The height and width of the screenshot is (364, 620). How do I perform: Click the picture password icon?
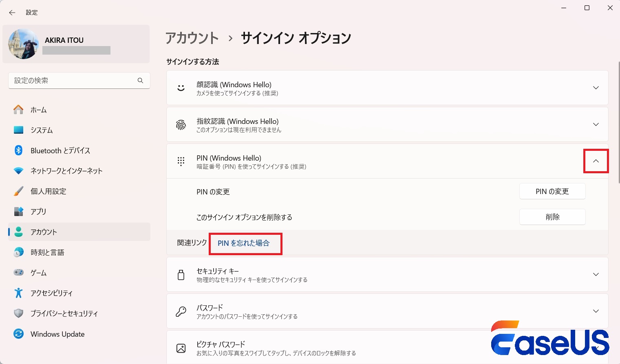[181, 347]
